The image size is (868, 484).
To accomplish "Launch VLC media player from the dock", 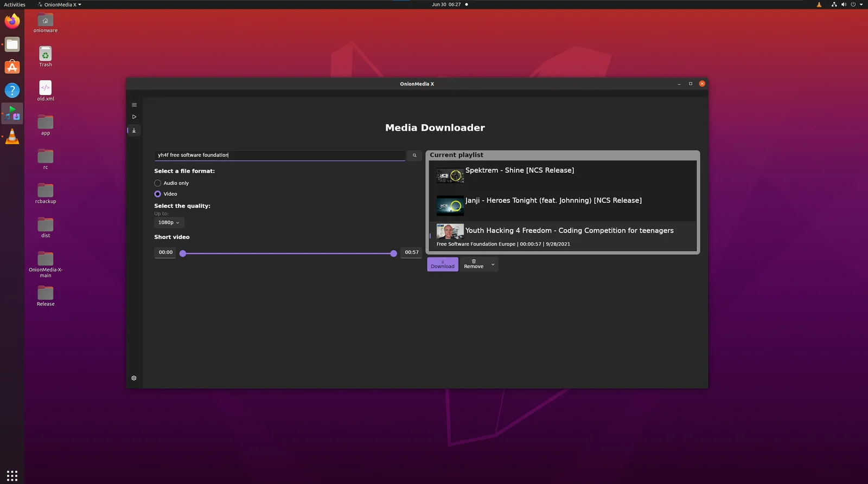I will pos(12,137).
